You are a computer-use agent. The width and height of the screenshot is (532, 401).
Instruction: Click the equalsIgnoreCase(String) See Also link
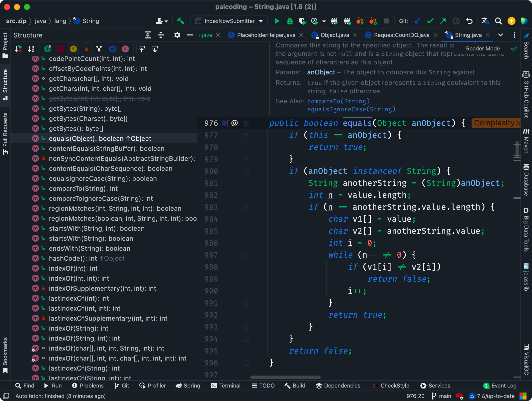coord(350,109)
